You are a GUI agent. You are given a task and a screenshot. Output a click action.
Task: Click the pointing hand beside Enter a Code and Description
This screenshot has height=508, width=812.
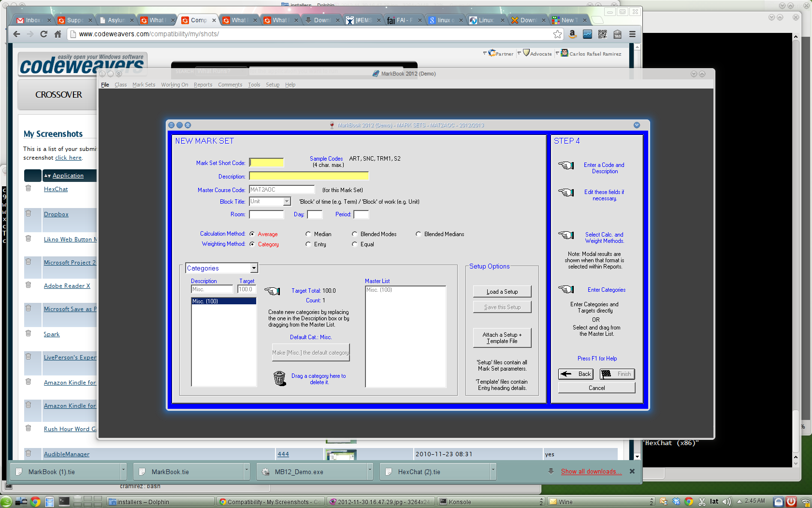566,165
